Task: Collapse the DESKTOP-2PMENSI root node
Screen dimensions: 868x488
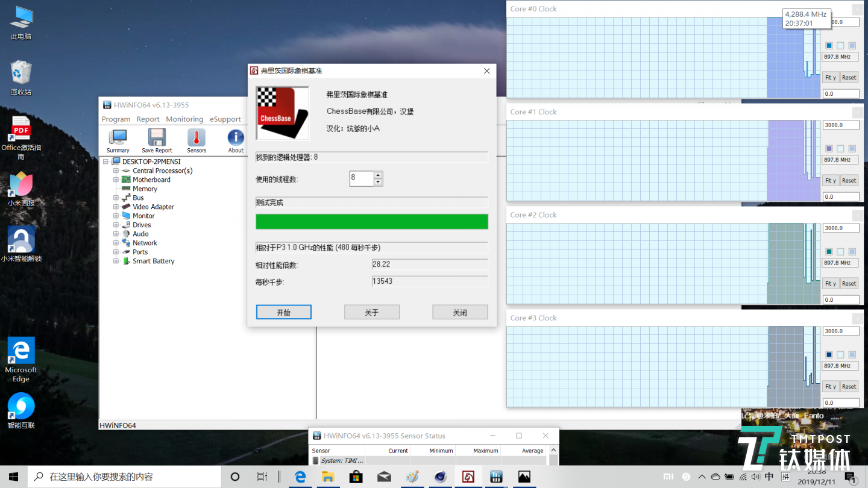Action: (105, 161)
